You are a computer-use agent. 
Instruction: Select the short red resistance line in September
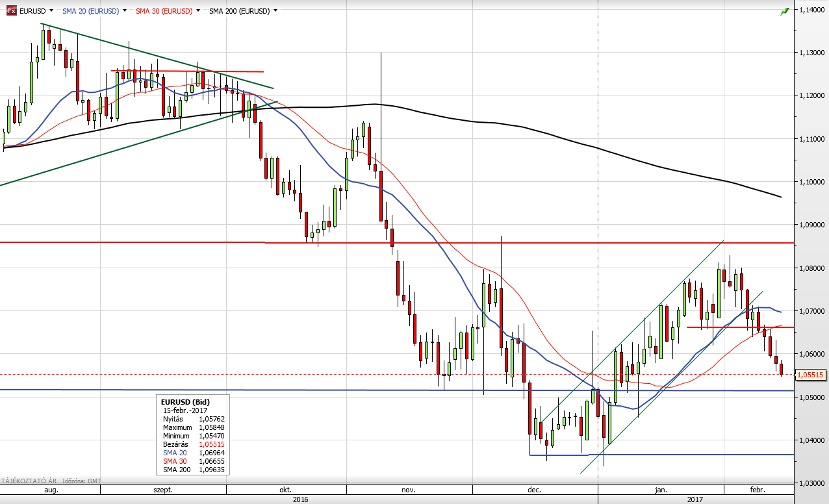(187, 71)
